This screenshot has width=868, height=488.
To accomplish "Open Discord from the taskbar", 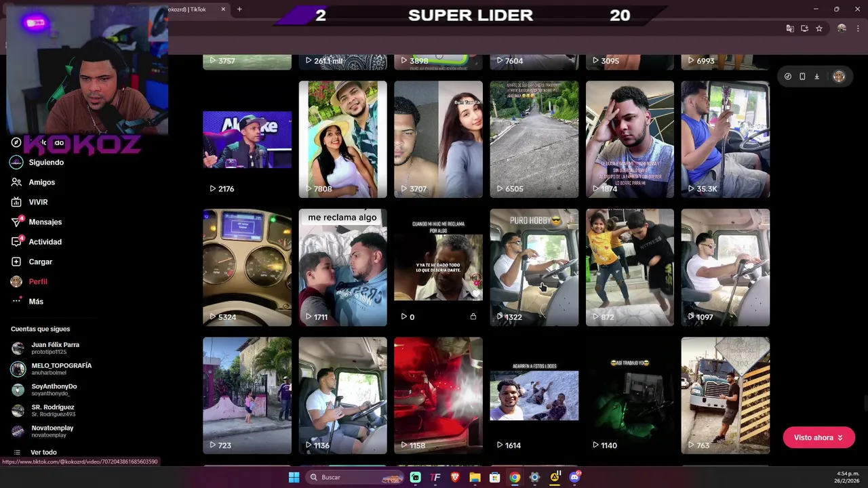I will click(x=574, y=477).
